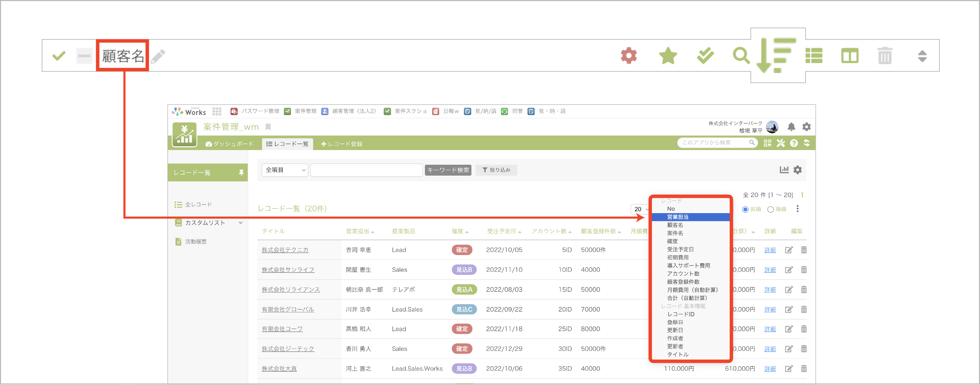Click the 絞り込み filter button

[496, 170]
